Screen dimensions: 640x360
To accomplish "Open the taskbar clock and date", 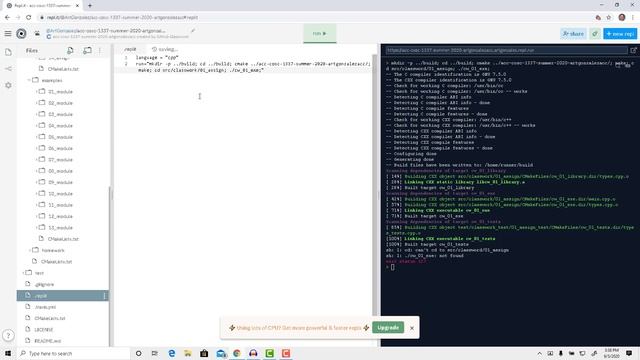I will (611, 353).
